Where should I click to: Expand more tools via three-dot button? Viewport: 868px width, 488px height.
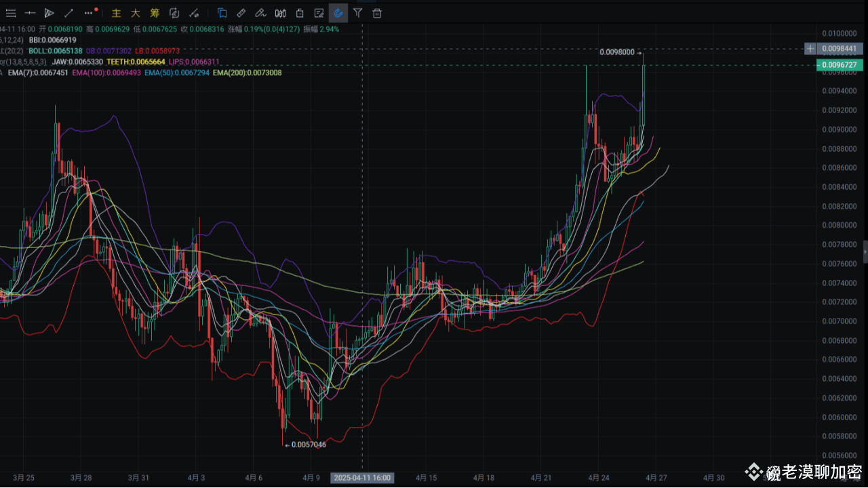(x=90, y=13)
